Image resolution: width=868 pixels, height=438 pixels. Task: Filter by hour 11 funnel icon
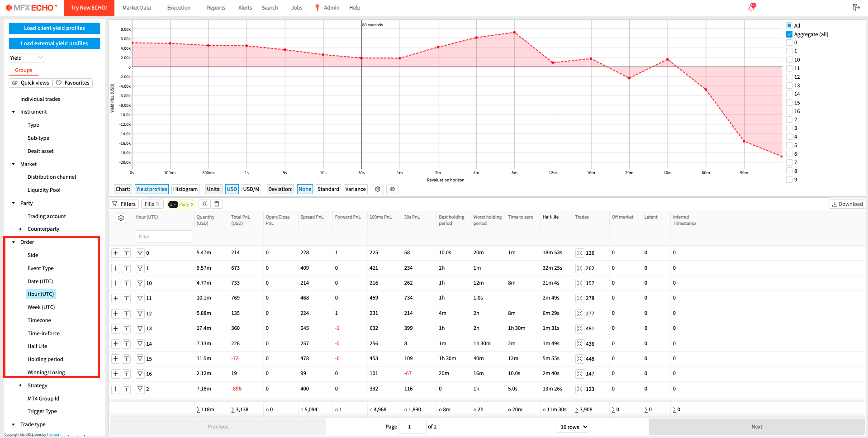click(x=140, y=298)
